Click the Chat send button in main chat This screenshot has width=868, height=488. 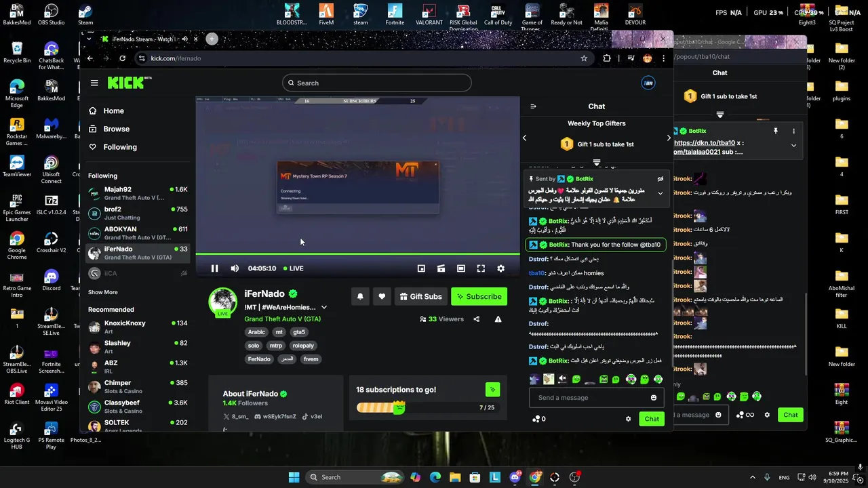pos(652,419)
